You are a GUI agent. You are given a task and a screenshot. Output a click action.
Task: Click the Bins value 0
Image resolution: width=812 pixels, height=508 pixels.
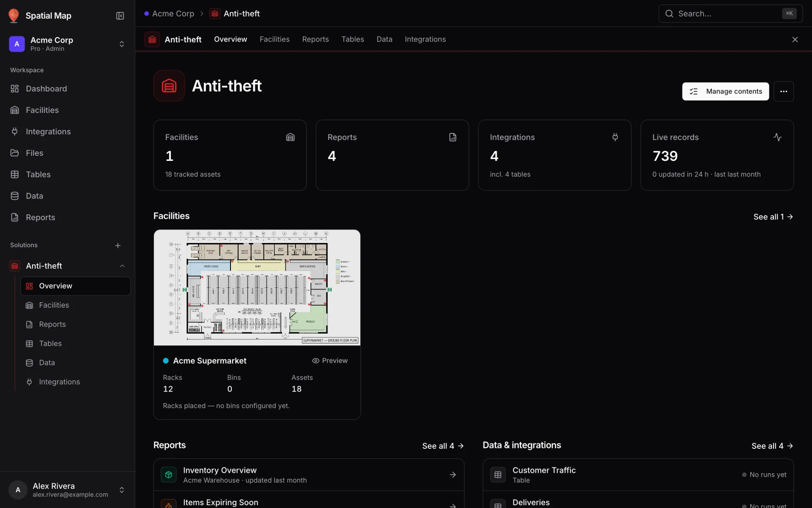[230, 389]
